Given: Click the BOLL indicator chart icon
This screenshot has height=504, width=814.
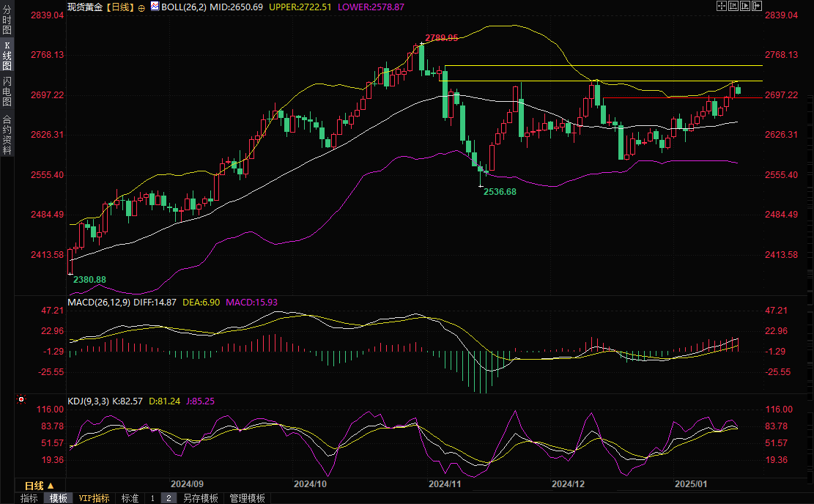Looking at the screenshot, I should pyautogui.click(x=154, y=6).
